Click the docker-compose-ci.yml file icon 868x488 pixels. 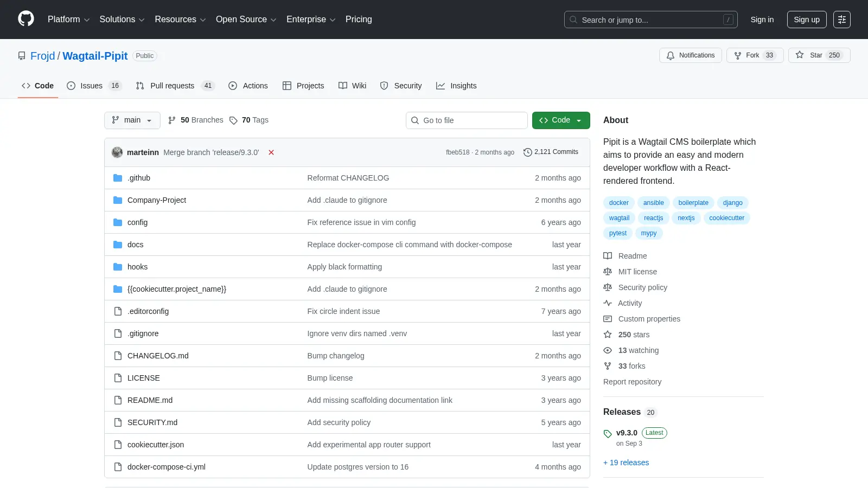pyautogui.click(x=118, y=467)
